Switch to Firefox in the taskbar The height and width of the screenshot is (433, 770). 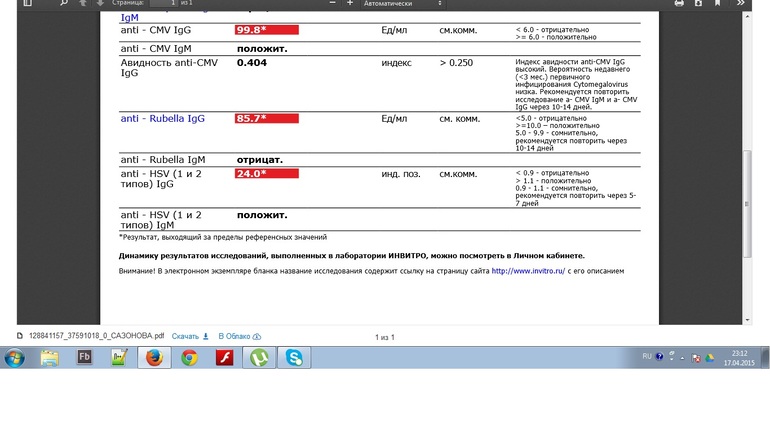(x=154, y=358)
